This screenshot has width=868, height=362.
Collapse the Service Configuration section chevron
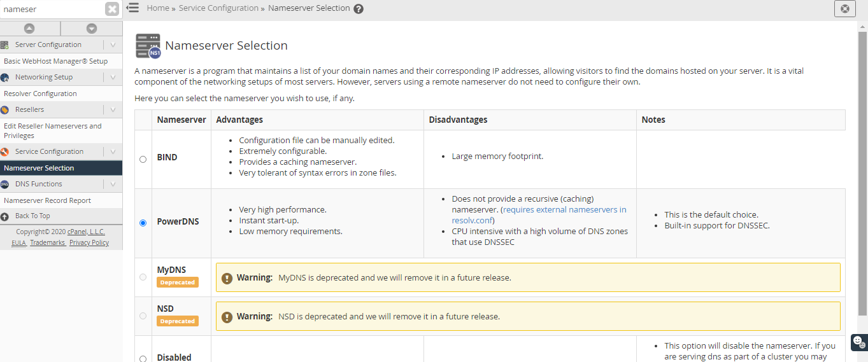pyautogui.click(x=113, y=152)
